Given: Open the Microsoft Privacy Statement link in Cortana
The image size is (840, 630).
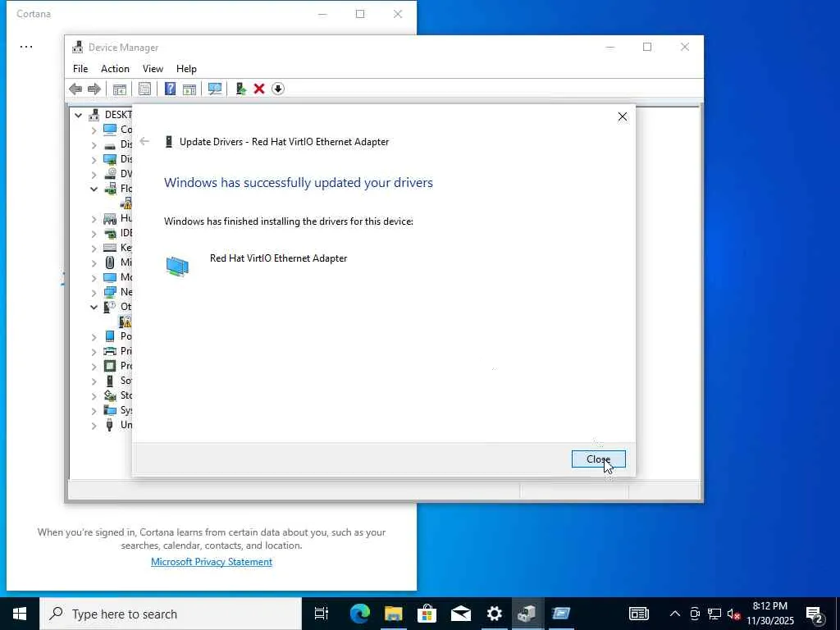Looking at the screenshot, I should tap(212, 561).
